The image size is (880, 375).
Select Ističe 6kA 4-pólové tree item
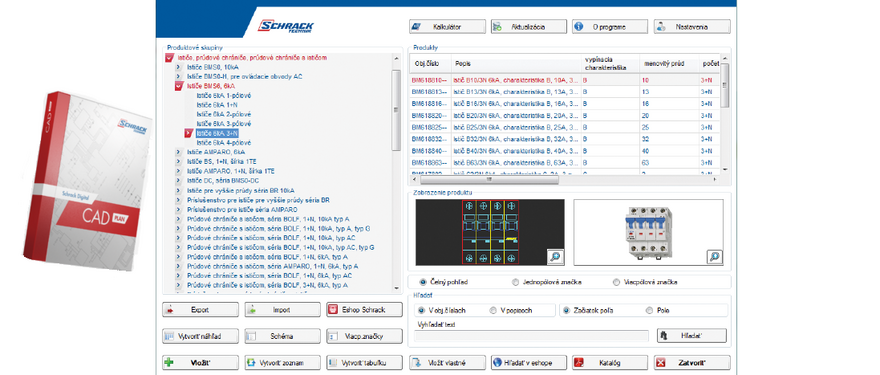[223, 143]
